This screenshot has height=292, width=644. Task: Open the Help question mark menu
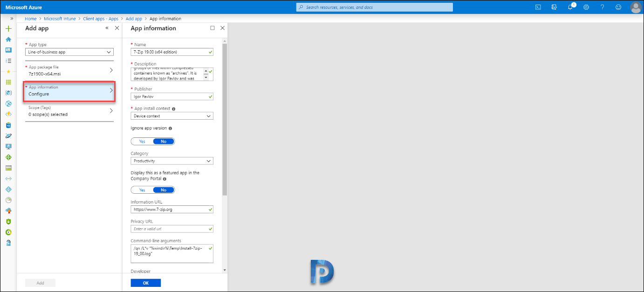(x=602, y=7)
